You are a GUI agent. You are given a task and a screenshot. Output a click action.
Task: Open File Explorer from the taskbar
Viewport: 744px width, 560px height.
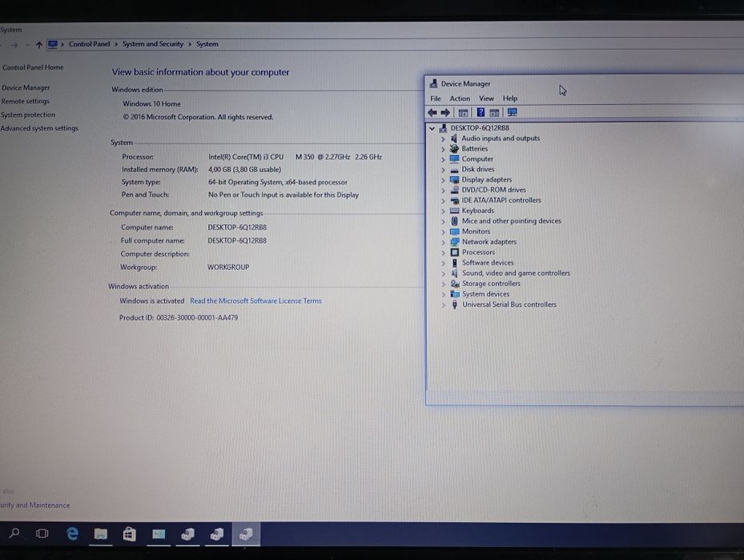tap(101, 534)
